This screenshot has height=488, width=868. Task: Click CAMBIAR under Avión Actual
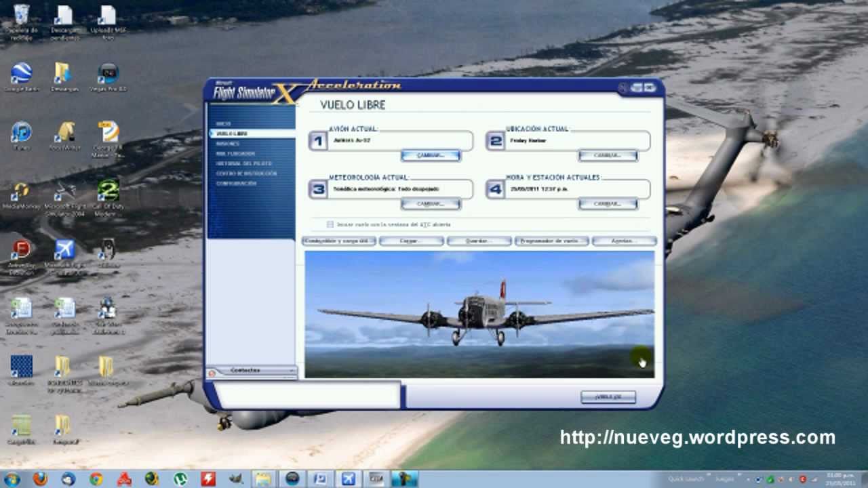(x=431, y=155)
